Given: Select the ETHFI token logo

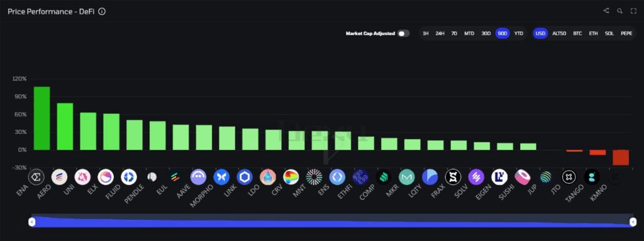Looking at the screenshot, I should point(360,177).
